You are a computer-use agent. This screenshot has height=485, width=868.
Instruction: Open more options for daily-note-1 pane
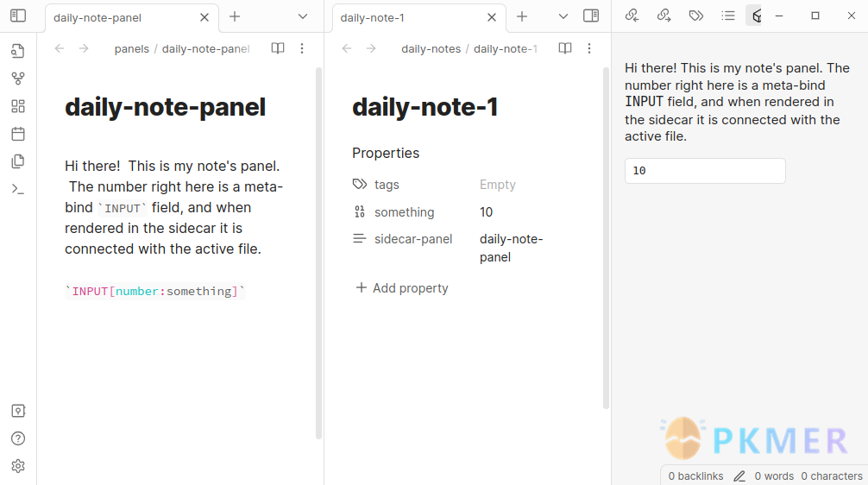coord(589,48)
